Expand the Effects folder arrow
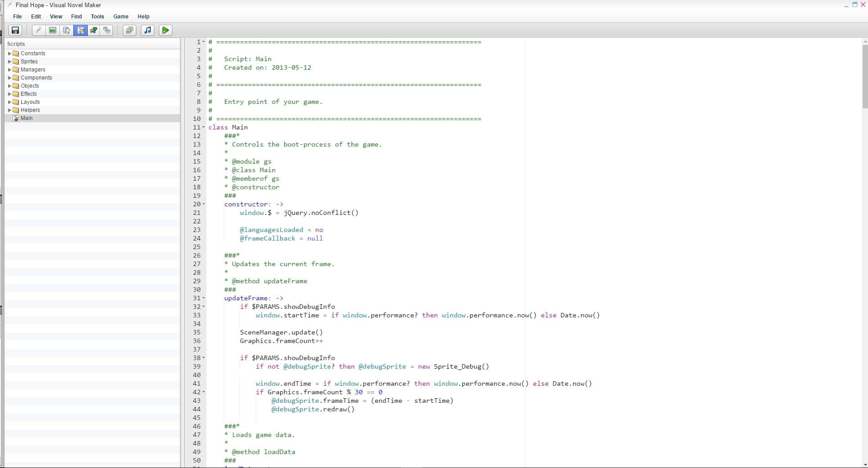The image size is (868, 468). click(10, 94)
